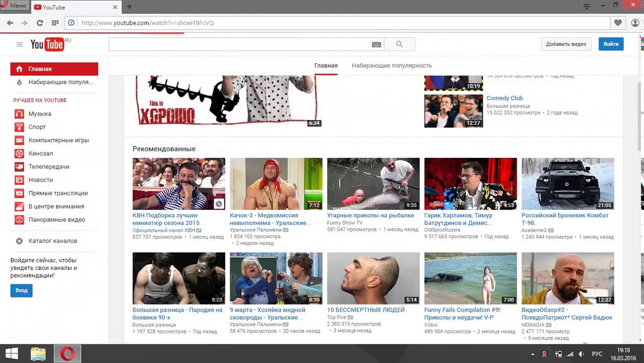
Task: Open Каталог каналов in sidebar
Action: pyautogui.click(x=52, y=241)
